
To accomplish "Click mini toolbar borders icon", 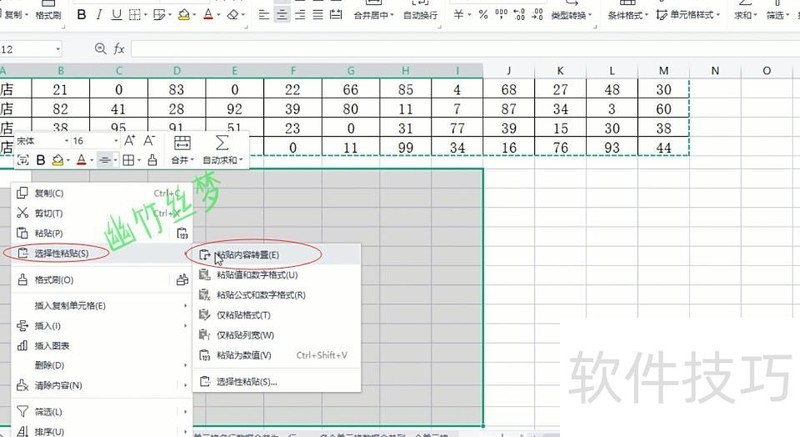I will 129,161.
